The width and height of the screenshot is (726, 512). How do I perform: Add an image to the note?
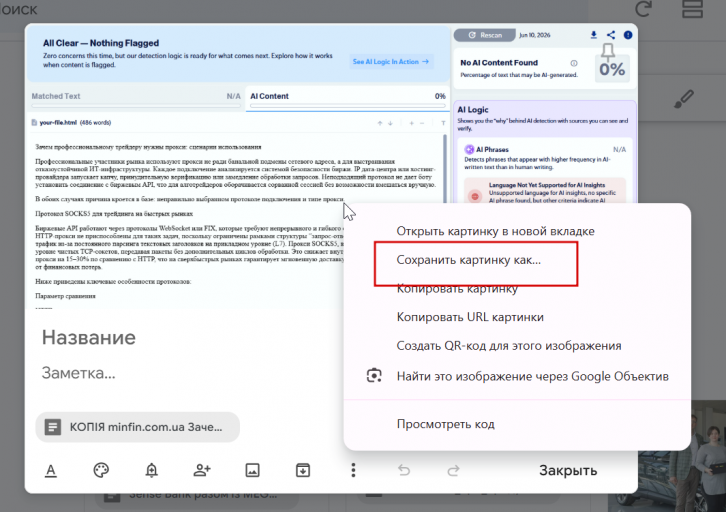tap(252, 470)
